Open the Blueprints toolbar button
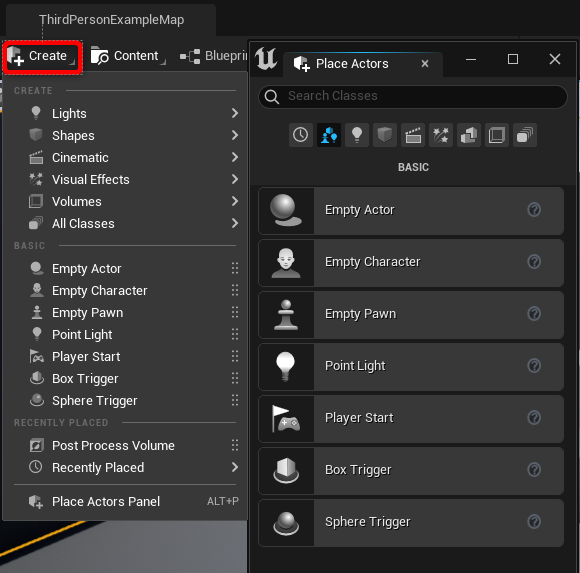 [x=213, y=57]
